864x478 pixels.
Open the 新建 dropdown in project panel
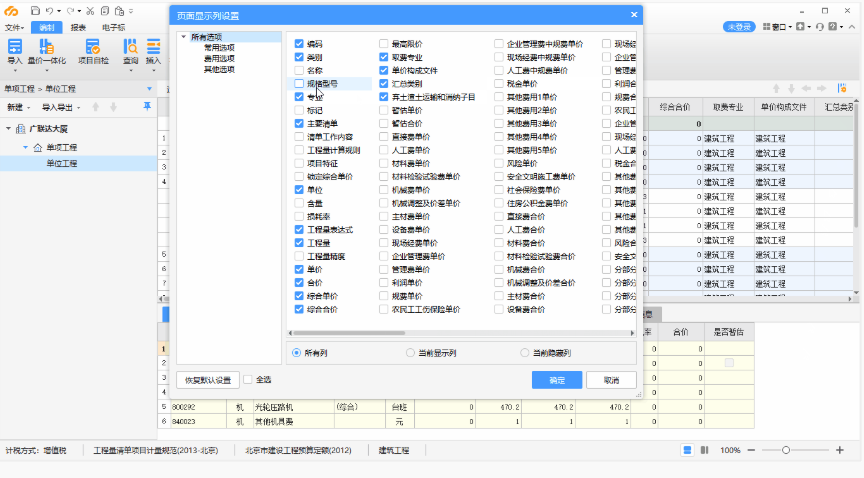click(x=19, y=107)
